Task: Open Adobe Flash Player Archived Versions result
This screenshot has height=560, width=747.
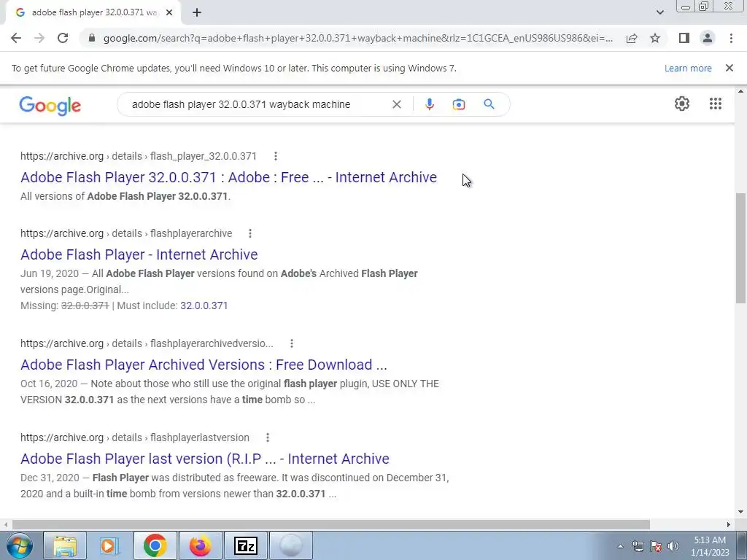Action: (204, 365)
